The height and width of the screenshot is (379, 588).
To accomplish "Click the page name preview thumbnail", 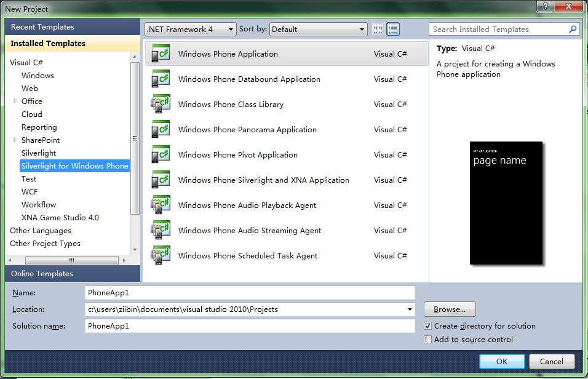I will (x=506, y=203).
